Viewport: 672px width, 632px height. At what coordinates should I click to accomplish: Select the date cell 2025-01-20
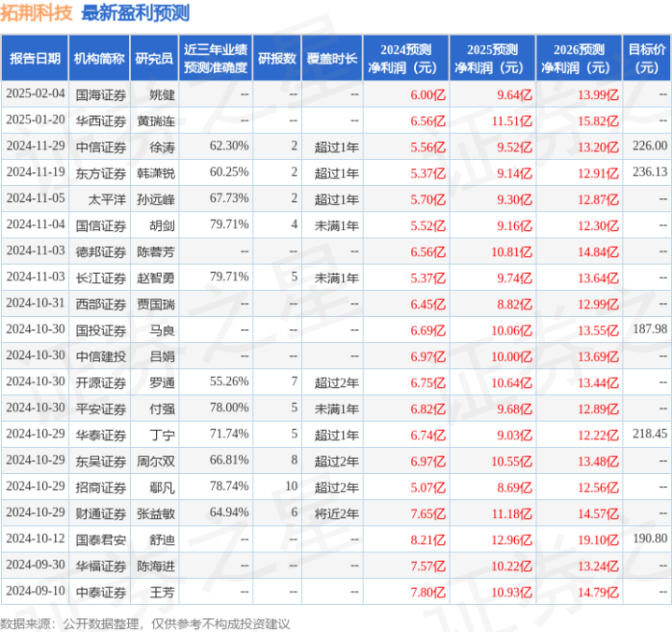tap(36, 120)
